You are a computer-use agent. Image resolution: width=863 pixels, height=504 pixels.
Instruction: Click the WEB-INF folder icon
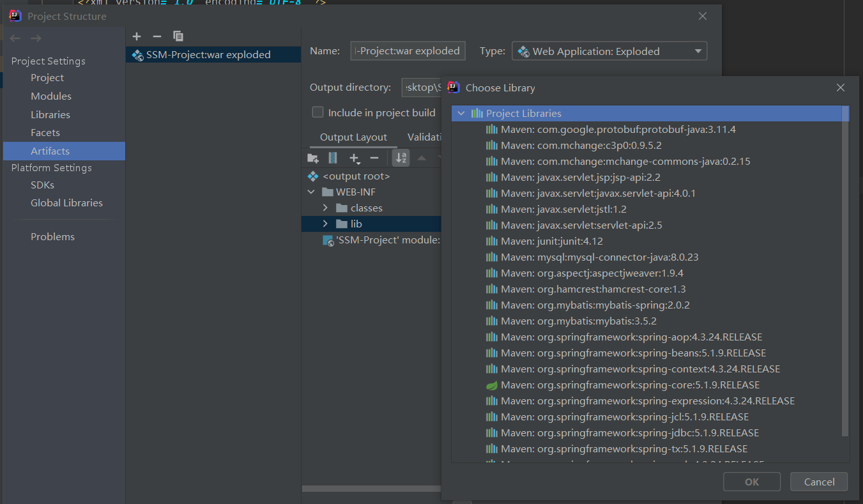coord(328,192)
